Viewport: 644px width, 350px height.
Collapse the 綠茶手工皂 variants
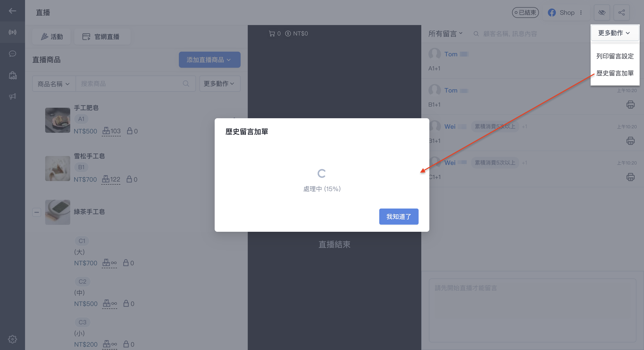(36, 212)
